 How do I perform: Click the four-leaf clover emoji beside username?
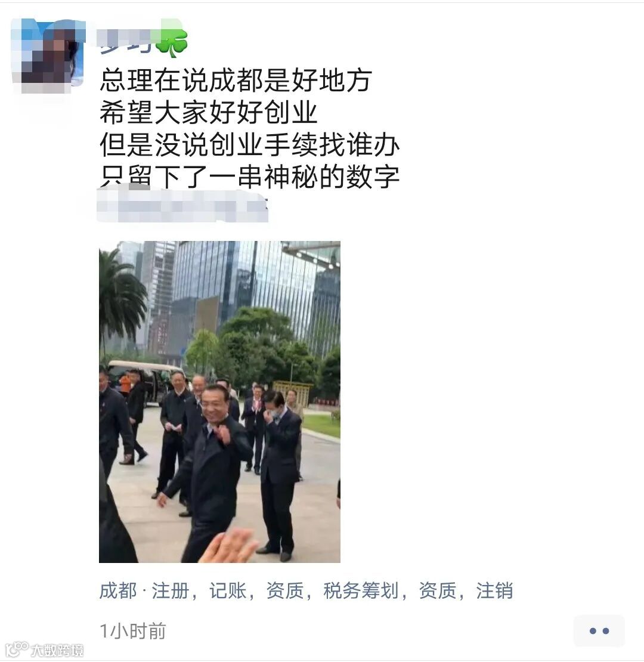click(172, 42)
